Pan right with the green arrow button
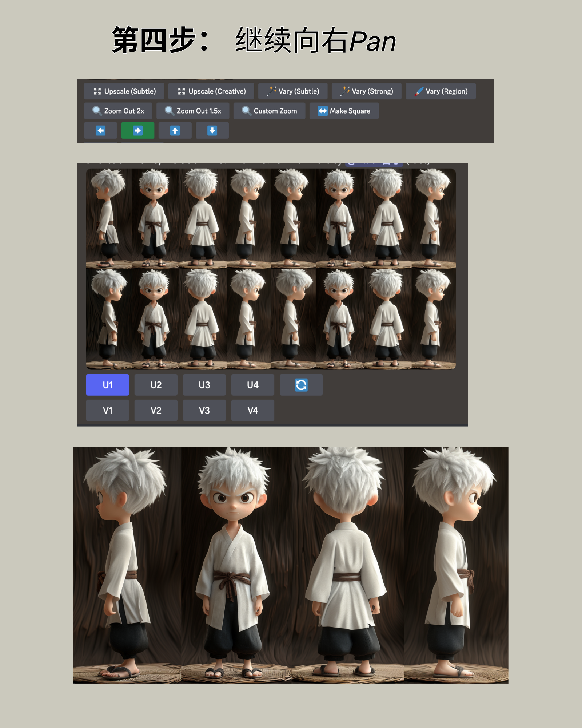 pos(137,130)
